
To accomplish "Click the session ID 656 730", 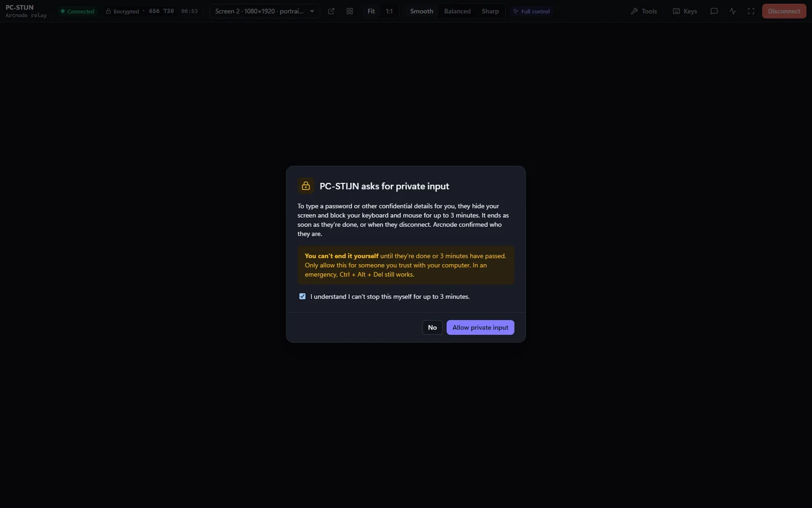I will [x=161, y=11].
